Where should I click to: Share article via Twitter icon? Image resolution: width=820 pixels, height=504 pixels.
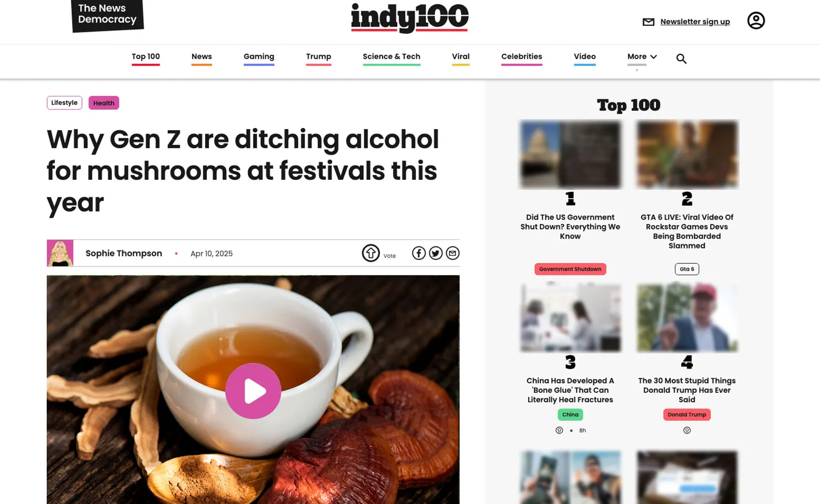click(436, 253)
